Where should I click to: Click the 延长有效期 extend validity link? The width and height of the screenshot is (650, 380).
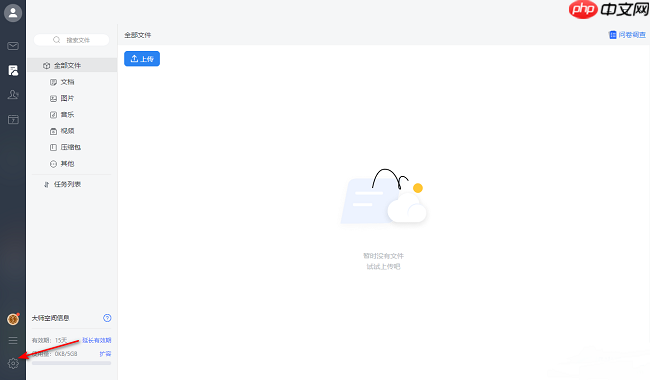coord(97,340)
